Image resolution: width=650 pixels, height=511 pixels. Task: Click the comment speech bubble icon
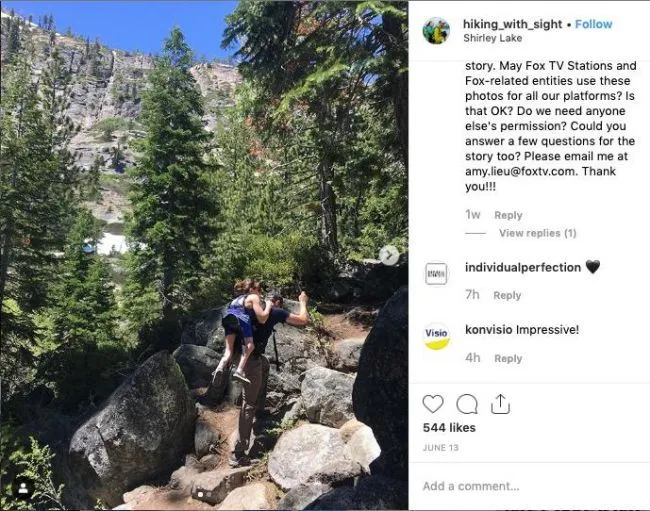point(467,404)
